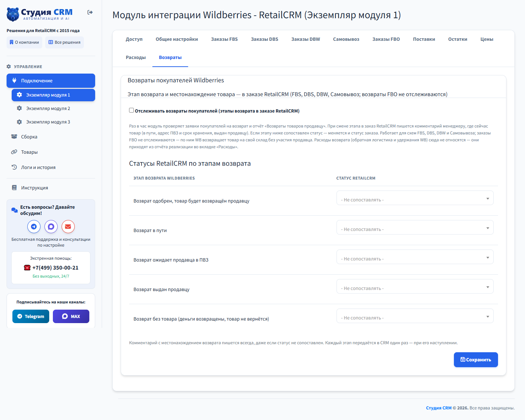Click the box icon next to Сборка

[x=14, y=137]
